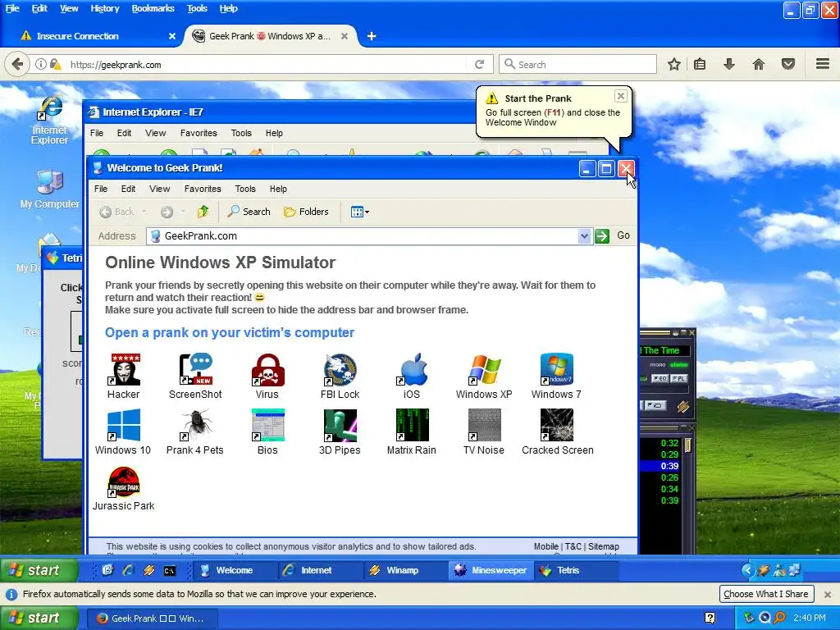The height and width of the screenshot is (630, 840).
Task: Open the Hacker prank shortcut
Action: coord(124,376)
